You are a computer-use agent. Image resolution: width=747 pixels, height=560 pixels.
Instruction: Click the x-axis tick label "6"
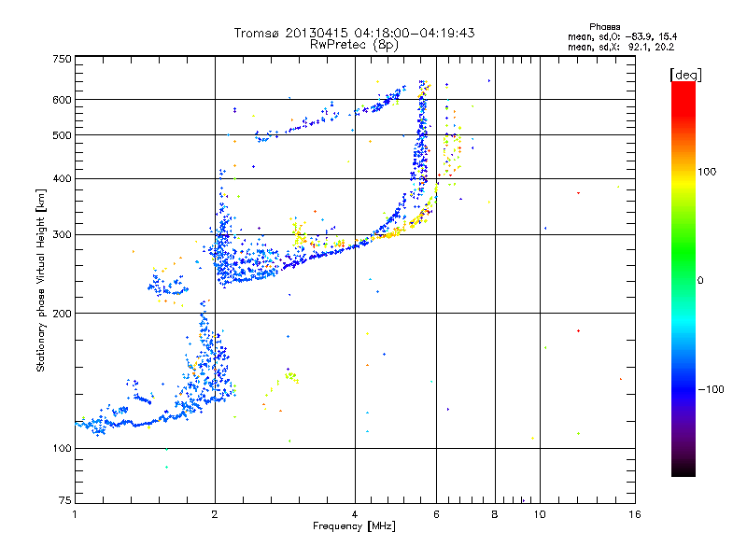436,514
